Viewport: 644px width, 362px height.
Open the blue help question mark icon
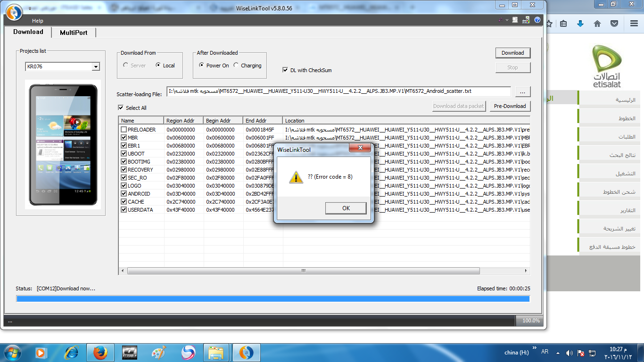(x=537, y=20)
